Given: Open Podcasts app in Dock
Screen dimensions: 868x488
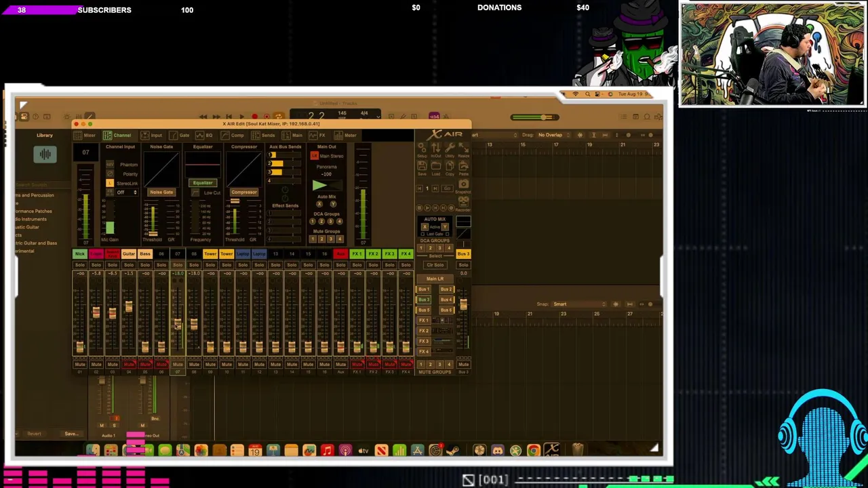Looking at the screenshot, I should pos(345,450).
